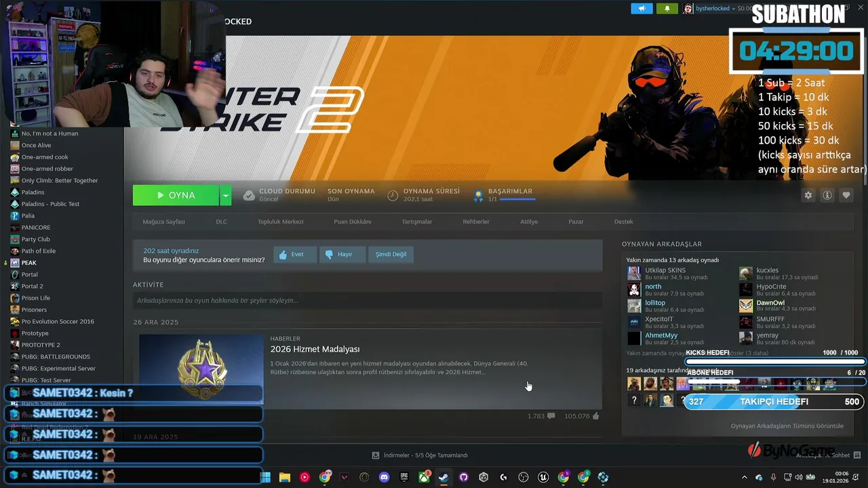Show hidden system tray icons chevron
This screenshot has width=868, height=488.
pyautogui.click(x=744, y=477)
